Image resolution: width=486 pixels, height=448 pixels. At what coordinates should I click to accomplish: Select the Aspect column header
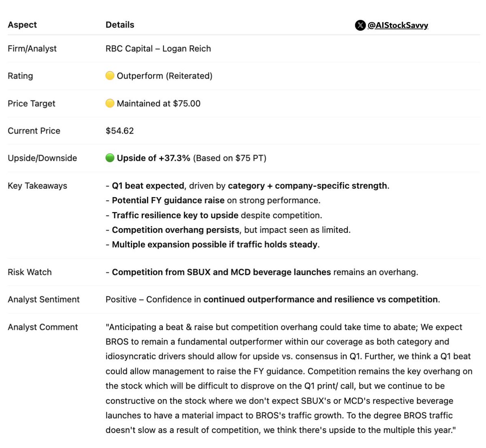coord(22,25)
